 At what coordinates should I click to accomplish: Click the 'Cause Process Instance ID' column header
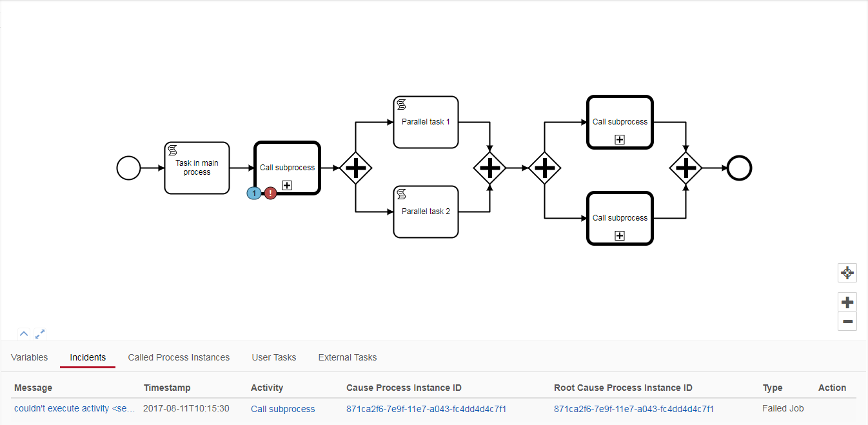404,388
